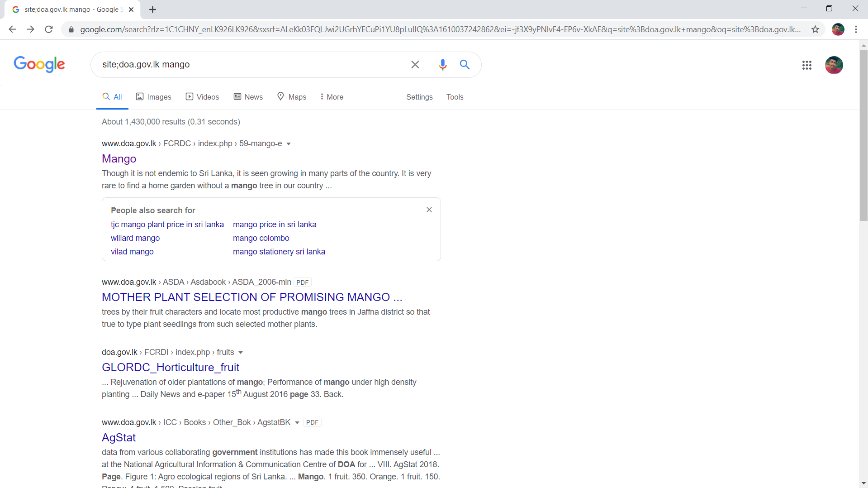Viewport: 868px width, 488px height.
Task: Expand options arrow for FCRDI fruits result
Action: [x=241, y=353]
